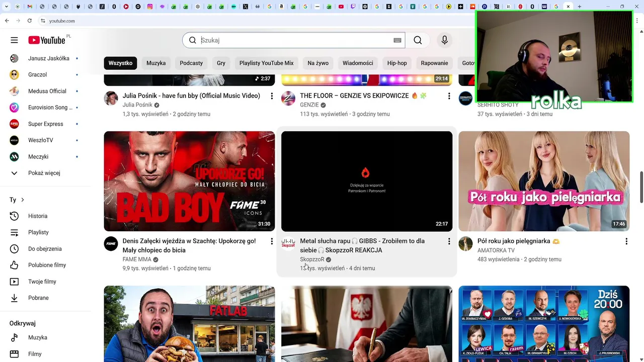Expand the Ty section chevron
Viewport: 644px width, 362px height.
coord(23,200)
